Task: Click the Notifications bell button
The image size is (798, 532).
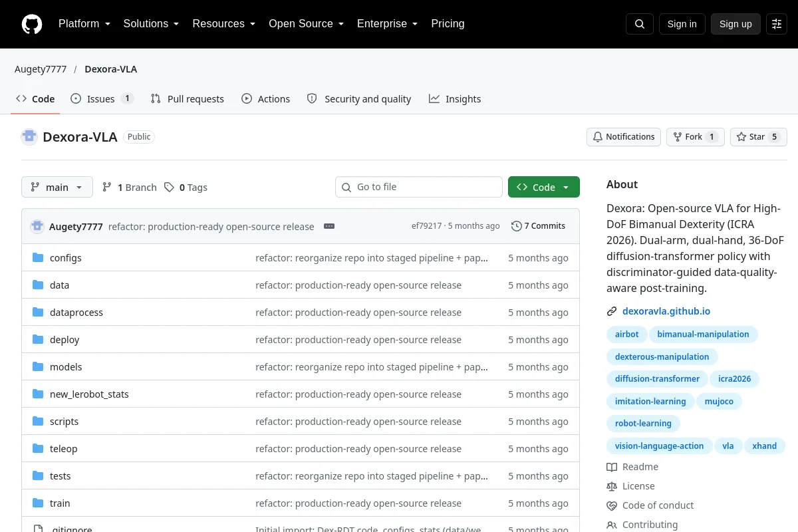Action: pos(624,137)
